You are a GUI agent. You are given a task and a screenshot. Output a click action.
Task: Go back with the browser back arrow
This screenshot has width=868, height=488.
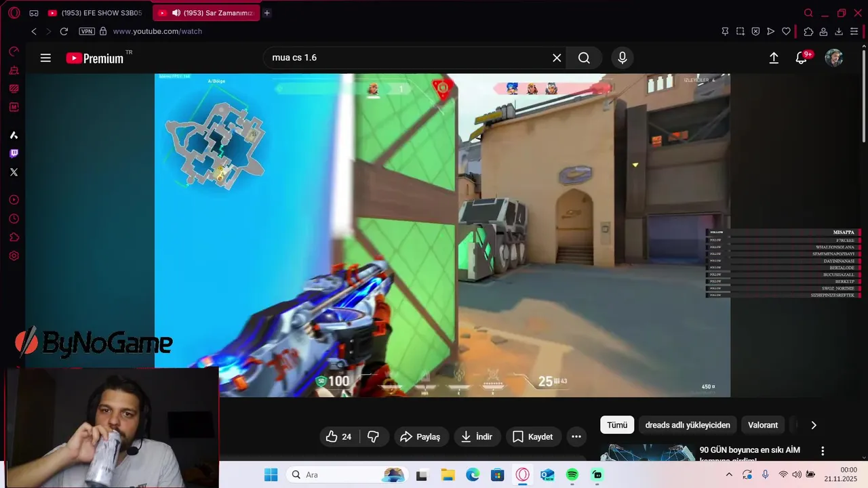(x=34, y=31)
